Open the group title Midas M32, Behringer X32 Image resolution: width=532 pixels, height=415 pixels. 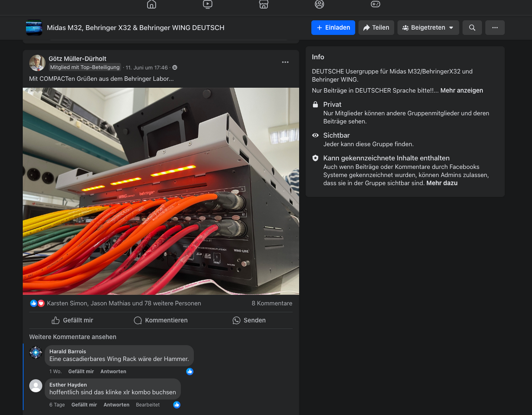136,28
